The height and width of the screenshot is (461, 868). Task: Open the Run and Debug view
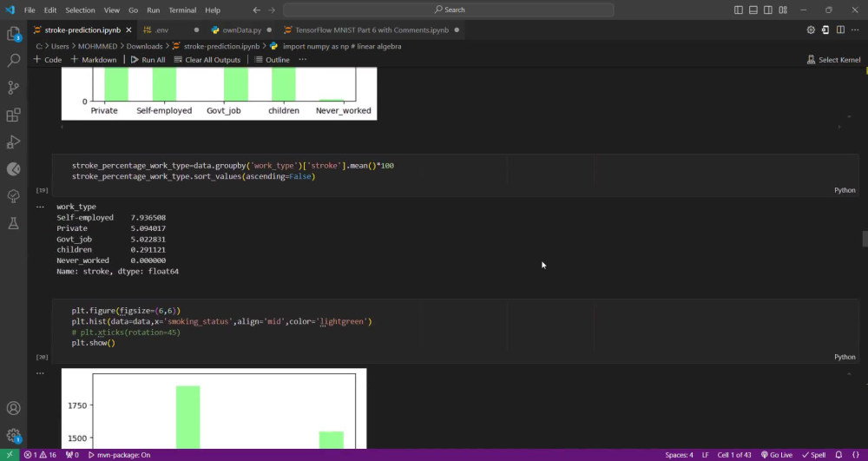tap(13, 142)
